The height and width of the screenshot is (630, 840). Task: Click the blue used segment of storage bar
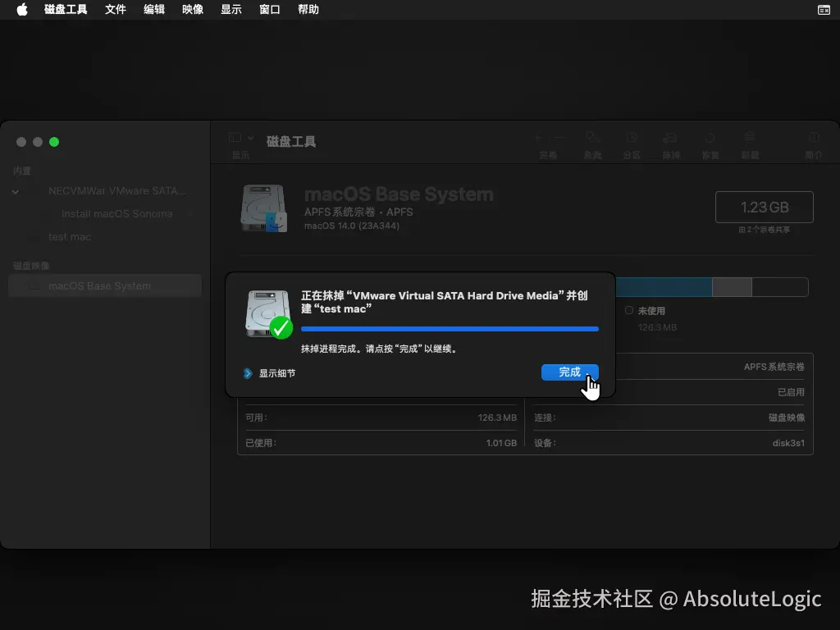point(664,287)
